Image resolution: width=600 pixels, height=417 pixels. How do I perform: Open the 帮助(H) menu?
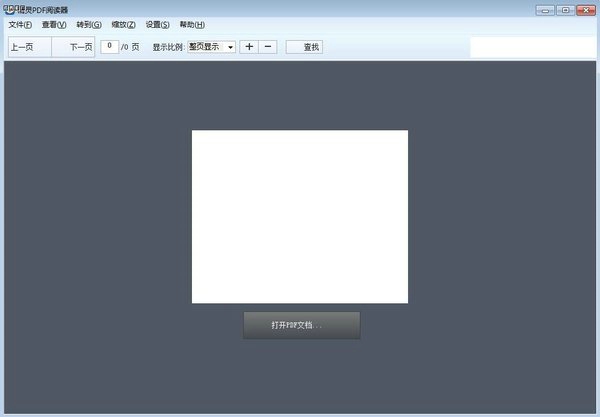192,24
